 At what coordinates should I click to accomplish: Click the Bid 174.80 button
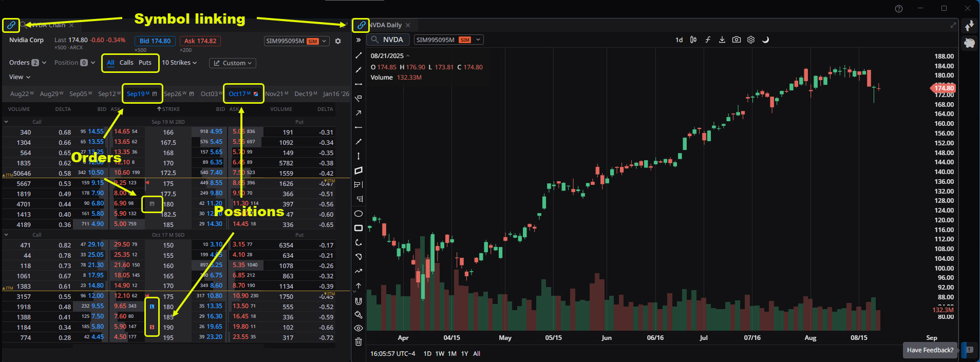coord(155,41)
